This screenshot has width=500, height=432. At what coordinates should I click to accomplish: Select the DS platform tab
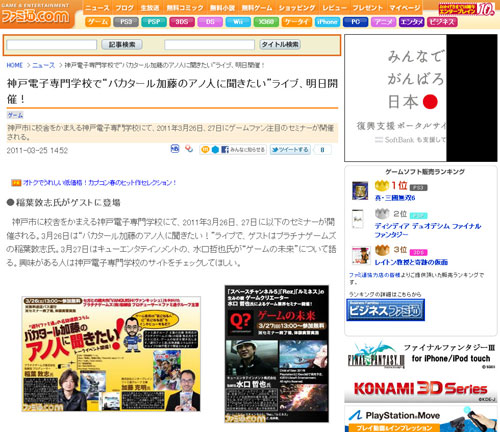(x=210, y=22)
